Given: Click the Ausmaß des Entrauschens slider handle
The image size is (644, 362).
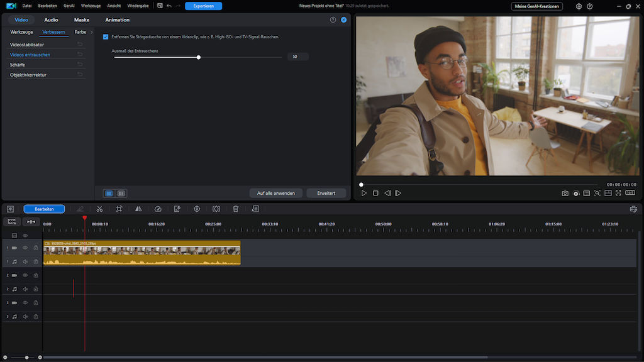Looking at the screenshot, I should (x=199, y=57).
